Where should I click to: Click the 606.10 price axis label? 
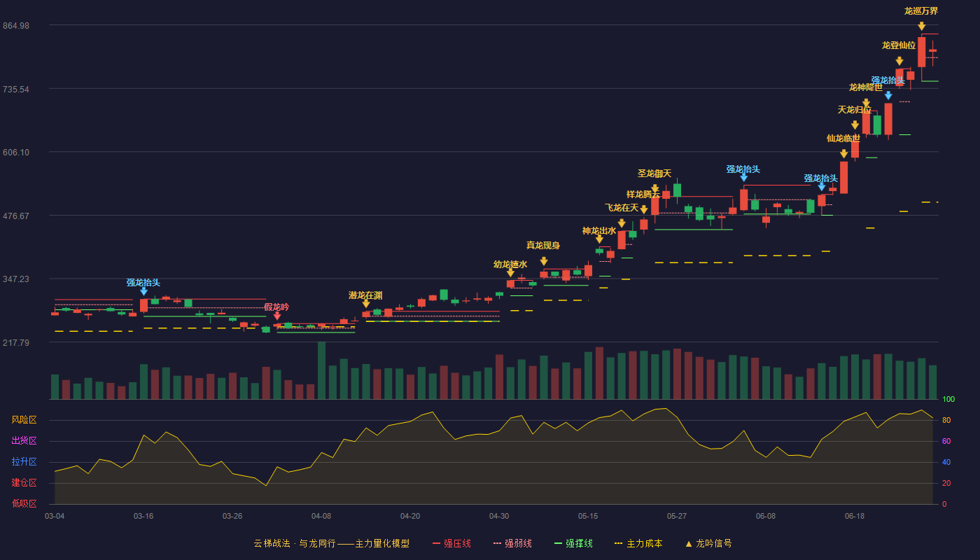click(15, 153)
